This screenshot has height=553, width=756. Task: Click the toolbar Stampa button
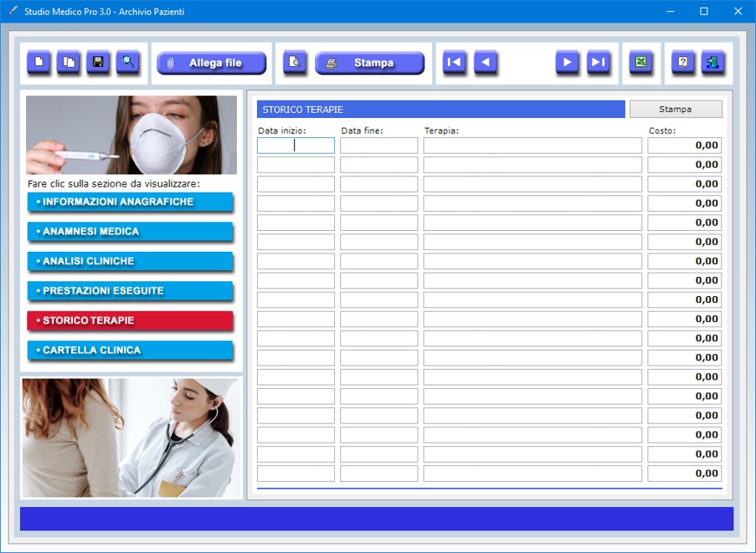click(370, 63)
